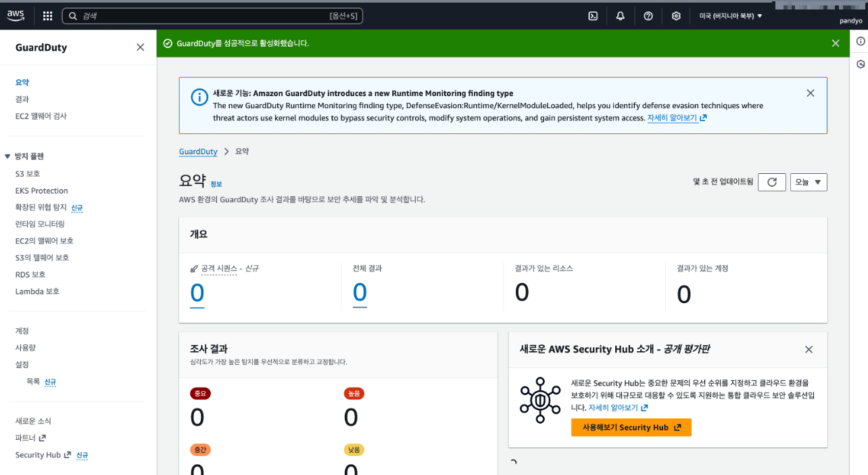Click the 정보 link next to 요약
Image resolution: width=868 pixels, height=475 pixels.
pos(216,184)
